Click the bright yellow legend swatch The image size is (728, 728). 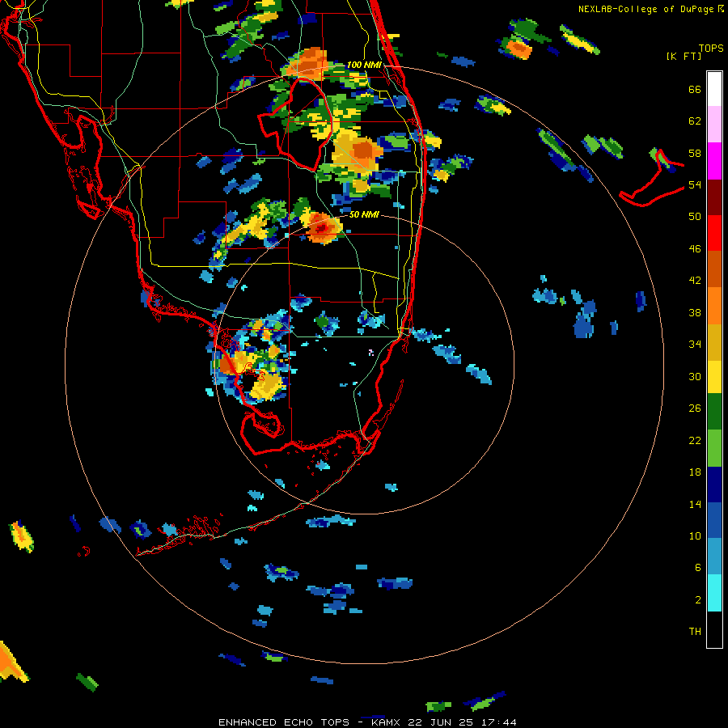pyautogui.click(x=714, y=376)
